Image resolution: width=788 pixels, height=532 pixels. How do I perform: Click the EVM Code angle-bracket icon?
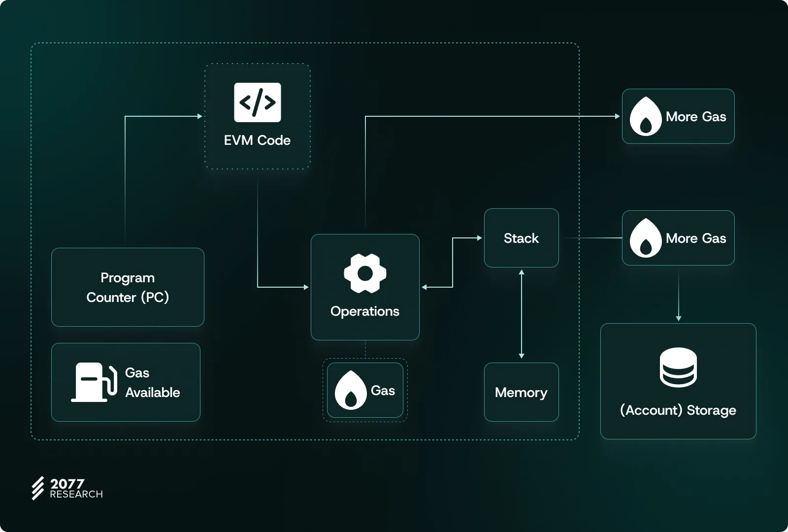pos(257,102)
